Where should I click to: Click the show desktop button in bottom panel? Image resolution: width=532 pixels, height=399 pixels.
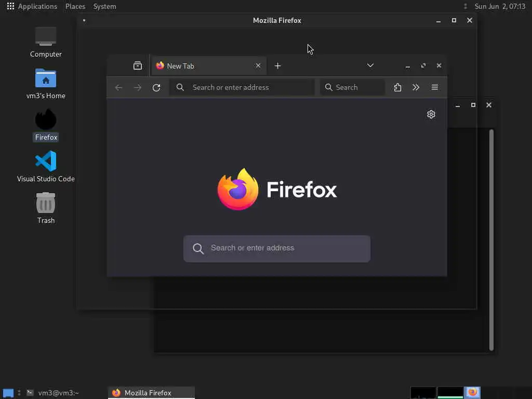coord(8,393)
